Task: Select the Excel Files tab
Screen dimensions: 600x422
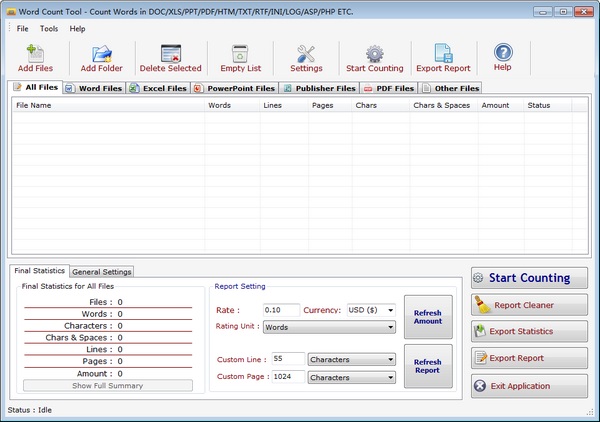Action: pyautogui.click(x=158, y=89)
